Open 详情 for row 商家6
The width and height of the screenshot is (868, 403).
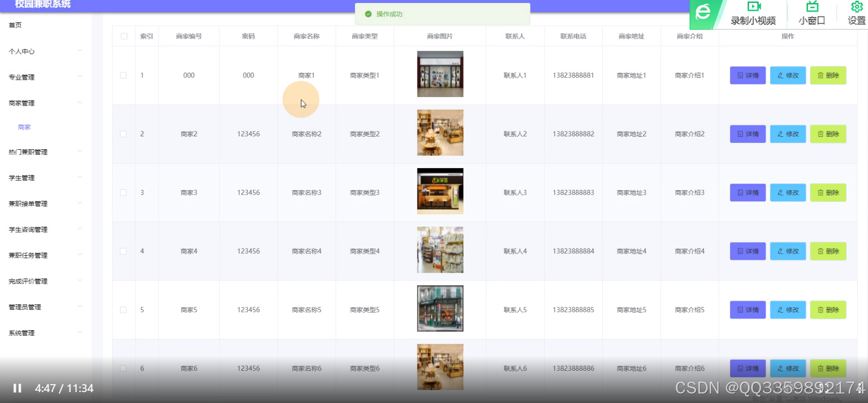point(748,368)
